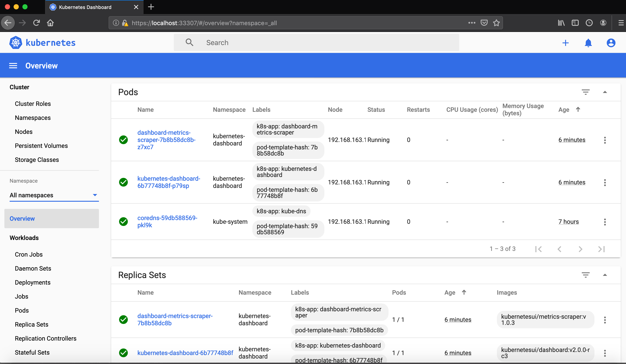Image resolution: width=626 pixels, height=364 pixels.
Task: Collapse the Replica Sets card
Action: coord(605,275)
